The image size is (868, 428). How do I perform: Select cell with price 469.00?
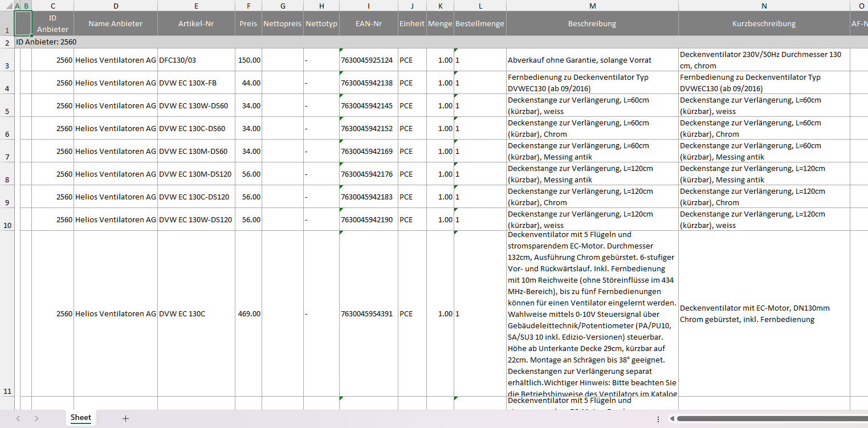248,313
